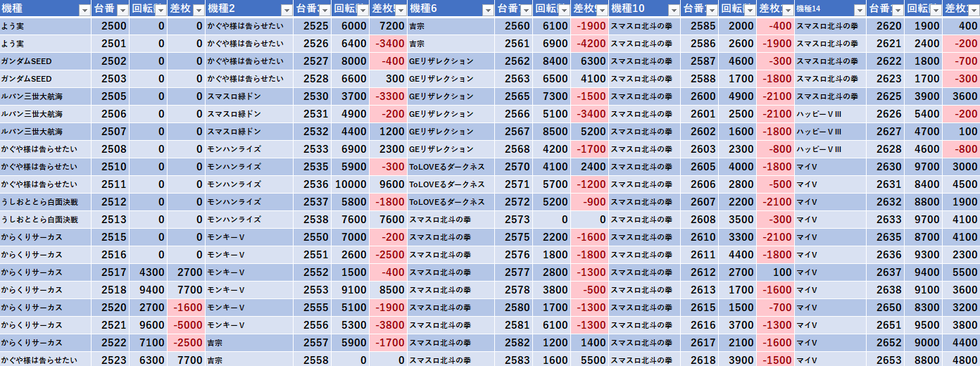Select the cell showing 7200
This screenshot has width=980, height=366.
[388, 26]
